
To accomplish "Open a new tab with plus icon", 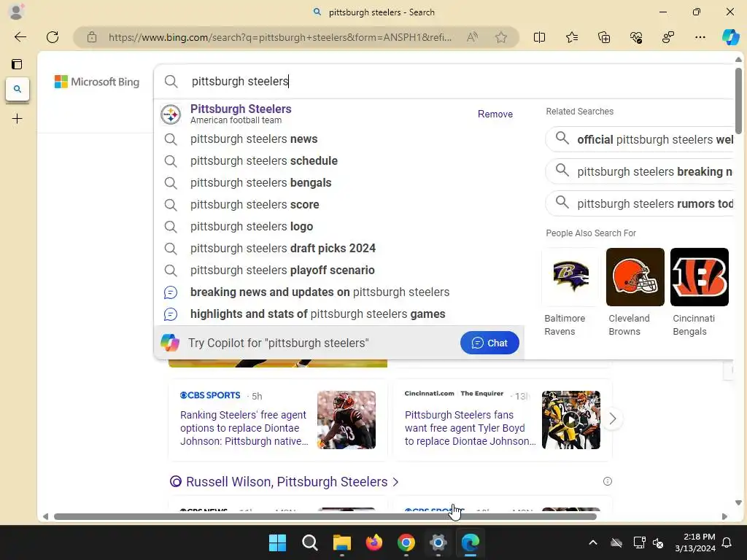I will click(18, 119).
